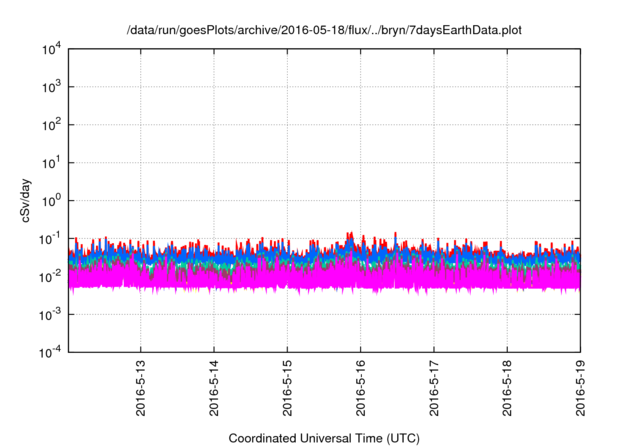
Task: Click the 10^1 y-axis tick label
Action: click(50, 162)
